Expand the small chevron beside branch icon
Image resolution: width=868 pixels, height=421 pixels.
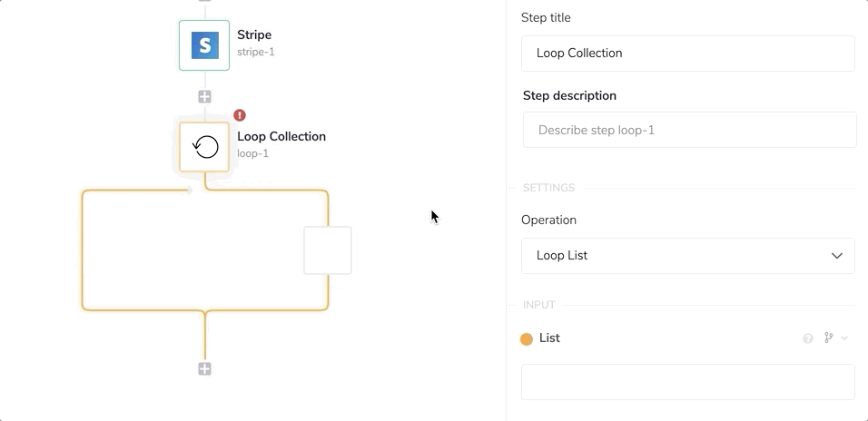[844, 338]
